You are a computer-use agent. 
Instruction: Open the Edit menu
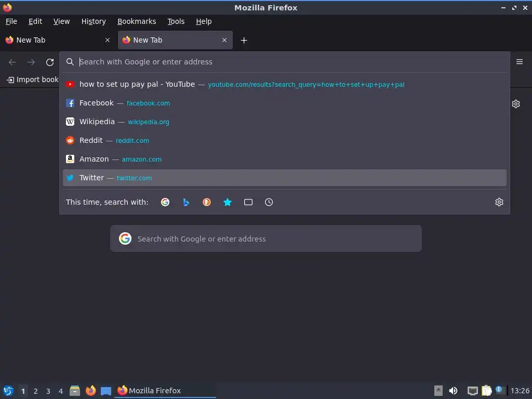(35, 21)
